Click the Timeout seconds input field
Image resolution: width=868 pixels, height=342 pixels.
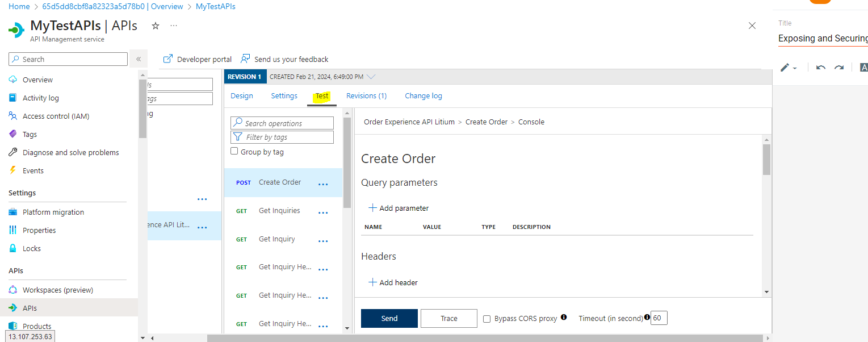pos(659,318)
